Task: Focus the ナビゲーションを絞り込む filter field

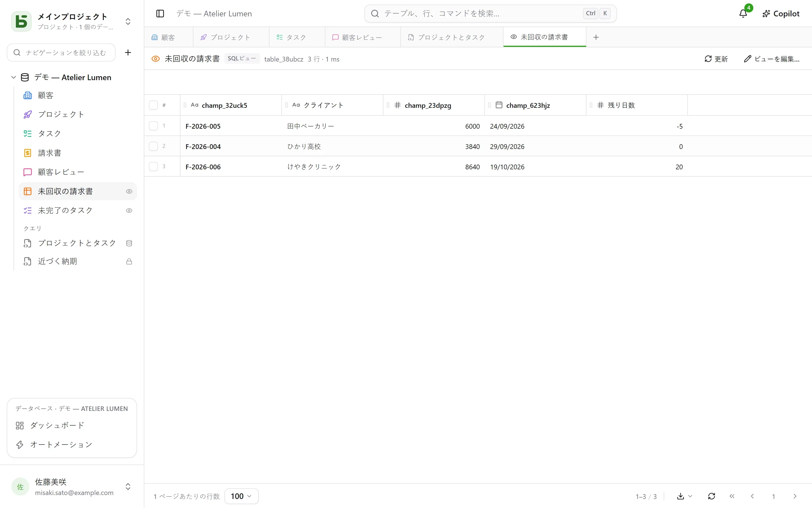Action: tap(61, 52)
